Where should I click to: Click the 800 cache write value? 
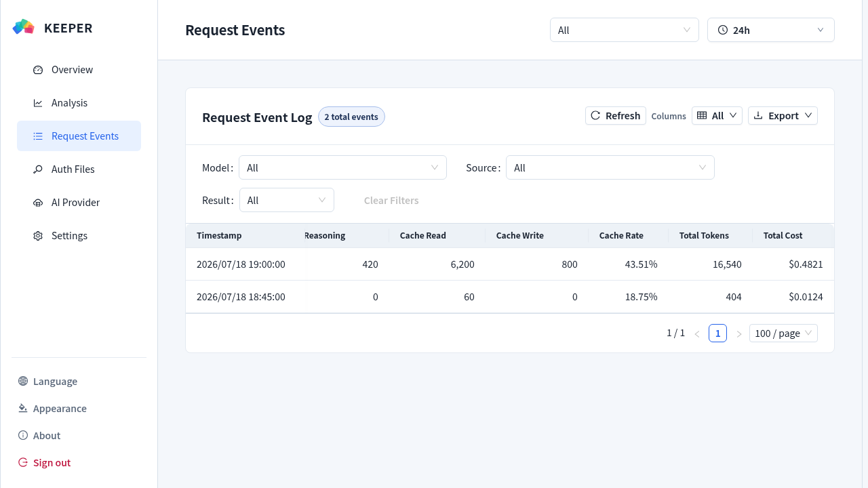point(570,264)
